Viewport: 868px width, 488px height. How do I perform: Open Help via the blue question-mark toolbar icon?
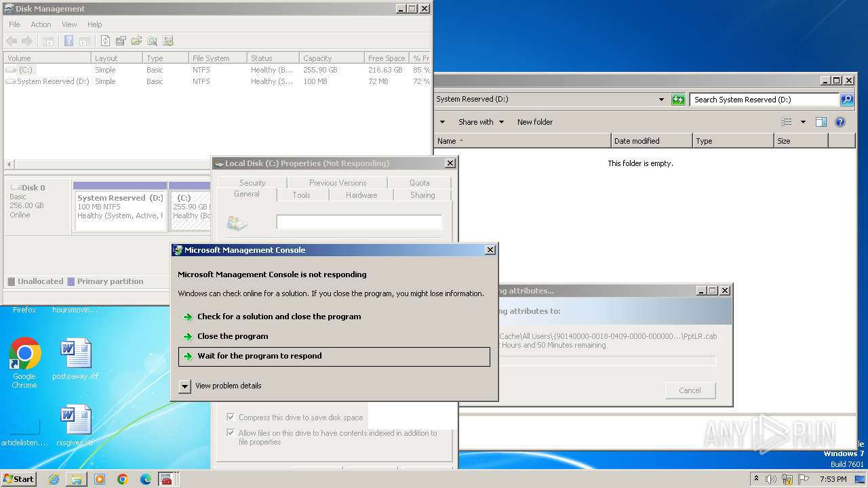pos(68,41)
